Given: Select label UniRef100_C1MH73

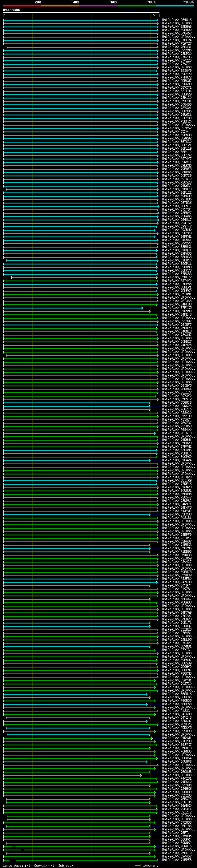Looking at the screenshot, I should [177, 189].
